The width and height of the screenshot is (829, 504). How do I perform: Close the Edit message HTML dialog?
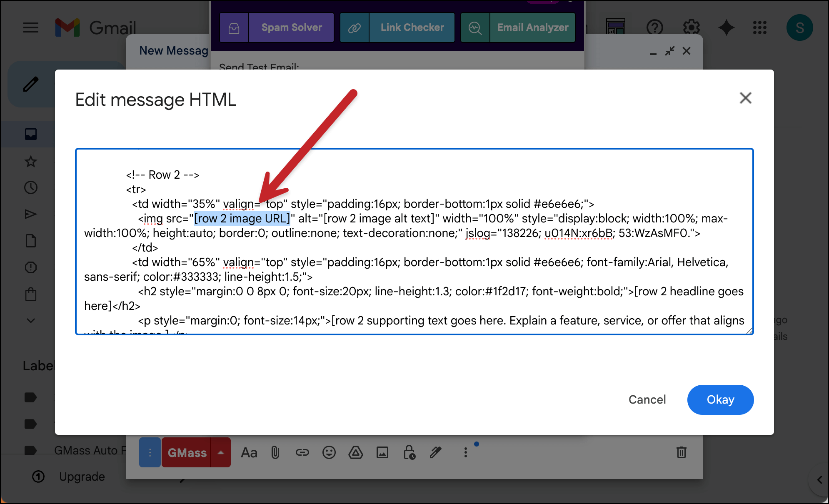tap(745, 98)
